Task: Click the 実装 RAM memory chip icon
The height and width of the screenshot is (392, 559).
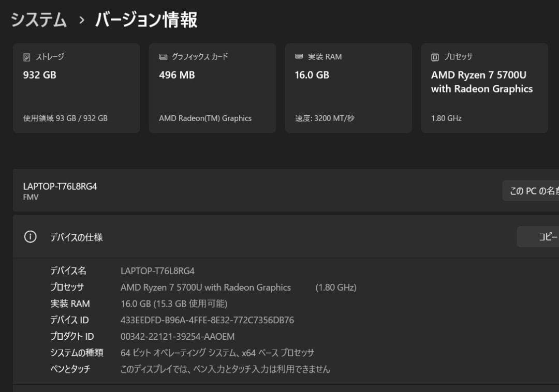Action: [x=298, y=56]
